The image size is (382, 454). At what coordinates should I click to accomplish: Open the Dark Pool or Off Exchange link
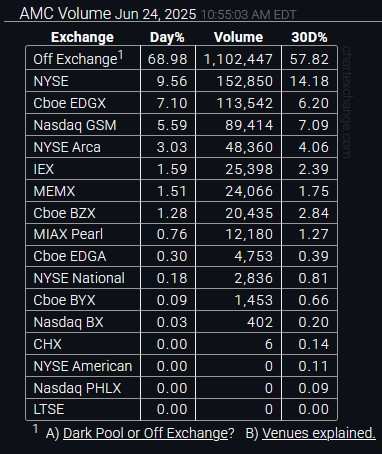point(149,433)
